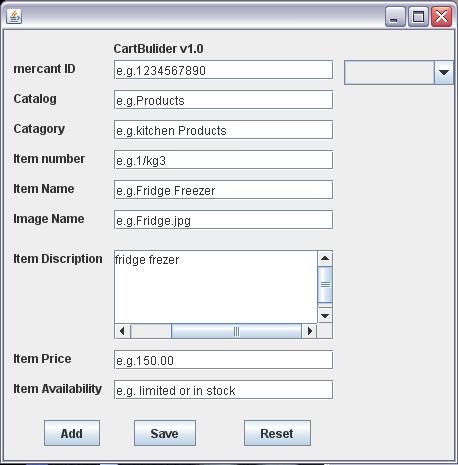Click the Java coffee cup window icon
This screenshot has height=465, width=458.
tap(14, 16)
